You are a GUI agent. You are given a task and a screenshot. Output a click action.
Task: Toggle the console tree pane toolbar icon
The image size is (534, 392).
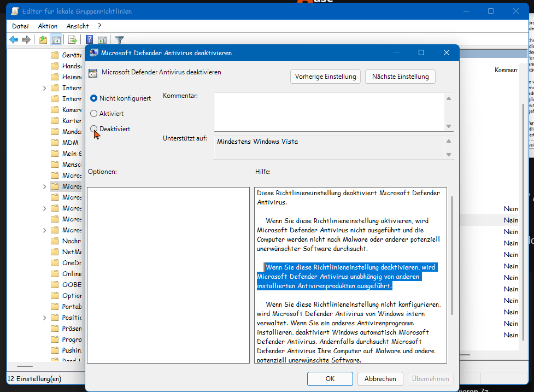tap(56, 40)
